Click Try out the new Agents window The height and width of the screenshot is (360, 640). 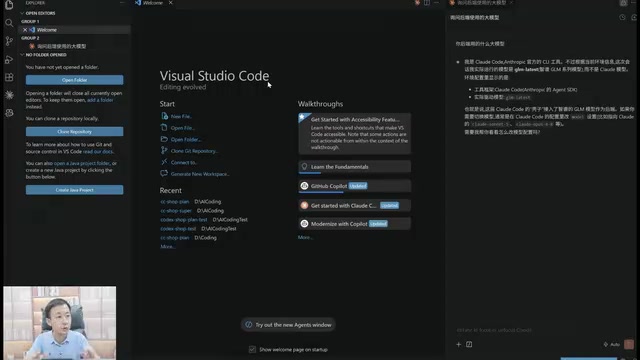click(x=288, y=325)
